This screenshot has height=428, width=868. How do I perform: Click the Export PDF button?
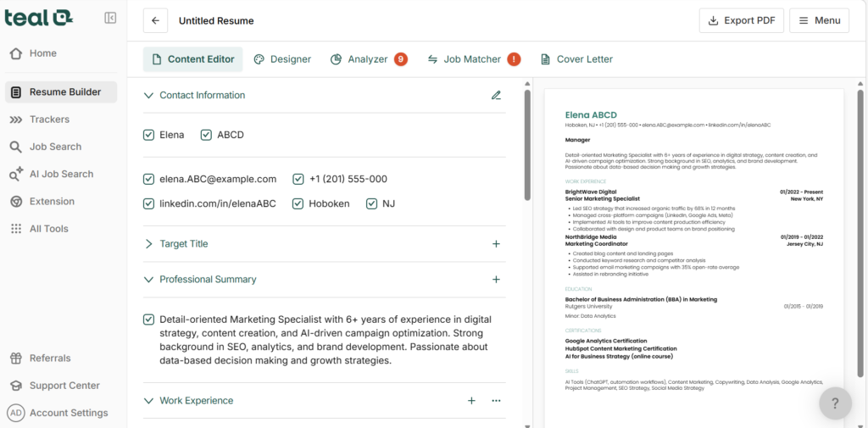741,20
